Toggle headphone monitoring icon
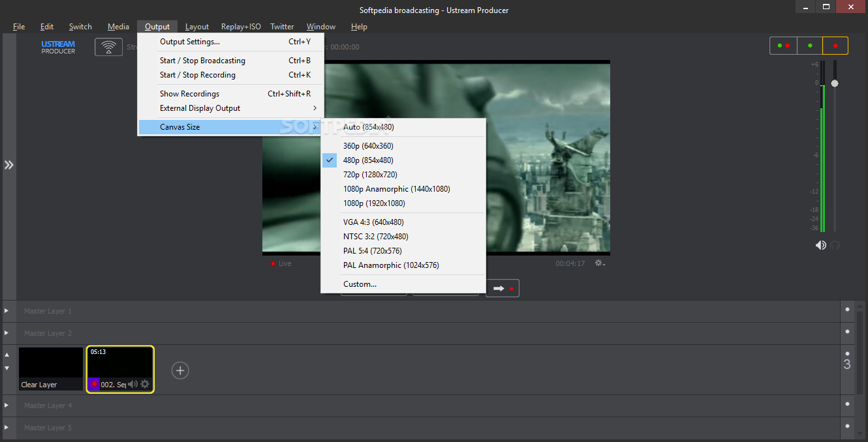The width and height of the screenshot is (868, 442). (x=835, y=245)
